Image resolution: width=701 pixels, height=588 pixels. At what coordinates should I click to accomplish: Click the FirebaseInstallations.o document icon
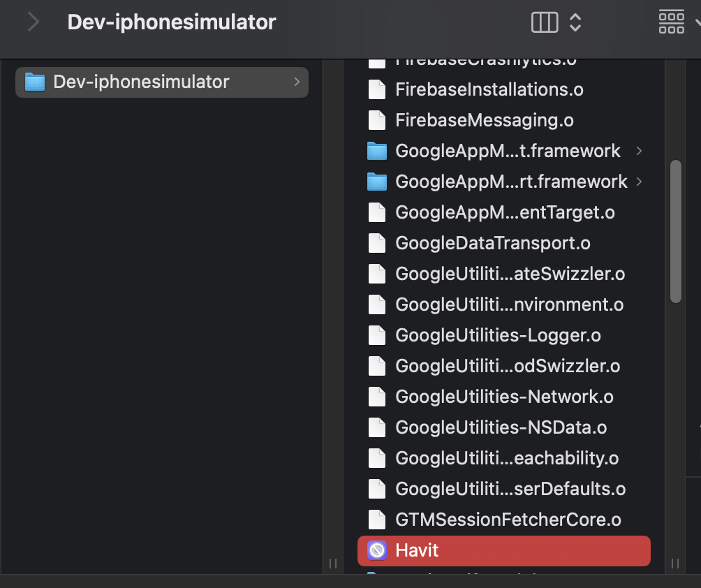pyautogui.click(x=377, y=89)
